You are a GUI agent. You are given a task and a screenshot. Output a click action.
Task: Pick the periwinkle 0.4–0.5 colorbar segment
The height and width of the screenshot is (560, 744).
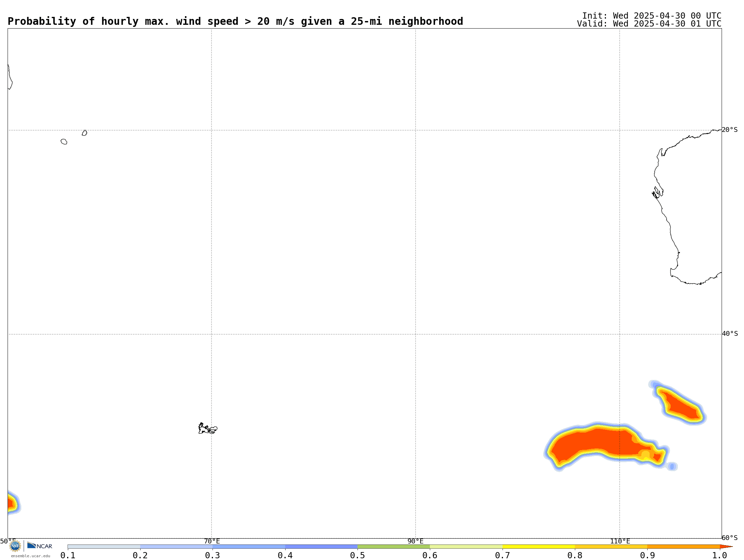321,547
